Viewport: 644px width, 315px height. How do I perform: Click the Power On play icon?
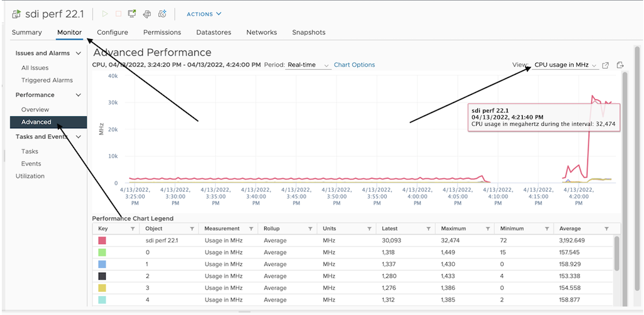[105, 13]
